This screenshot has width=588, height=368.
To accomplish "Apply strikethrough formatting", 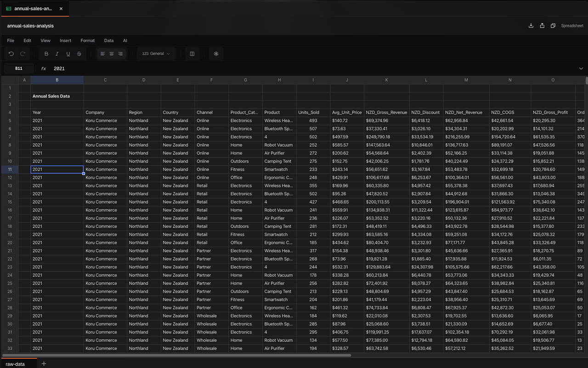I will pyautogui.click(x=79, y=54).
